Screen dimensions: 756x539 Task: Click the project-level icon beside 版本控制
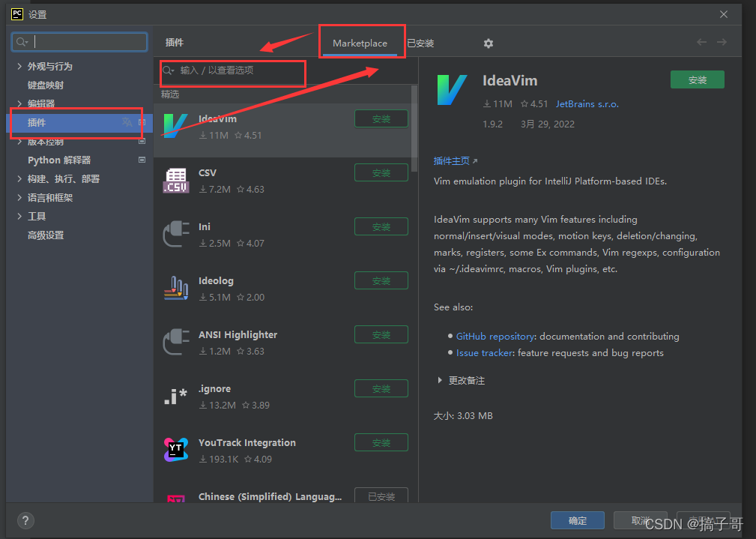point(142,142)
